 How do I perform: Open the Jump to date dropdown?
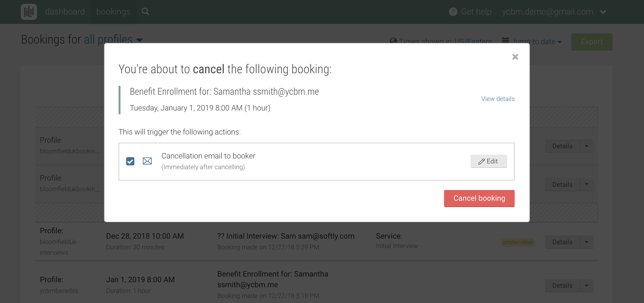pyautogui.click(x=537, y=42)
